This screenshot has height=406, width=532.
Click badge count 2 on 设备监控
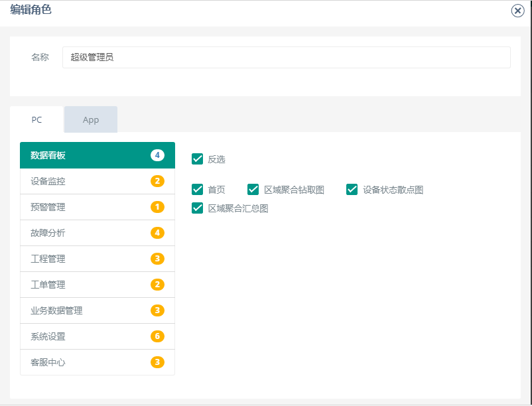[x=157, y=181]
